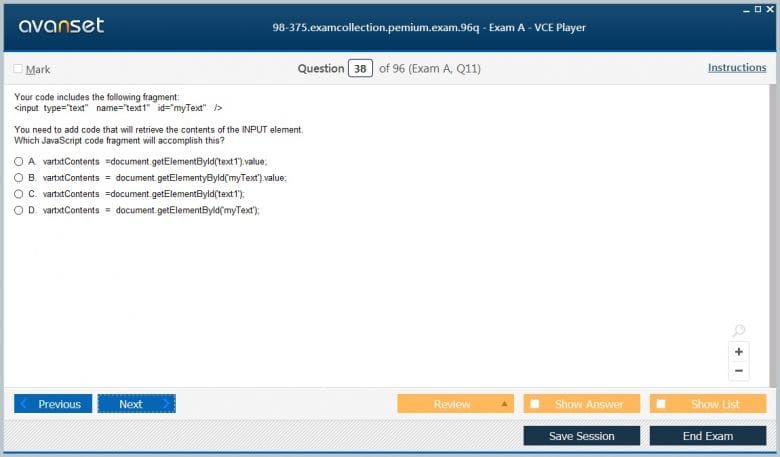Zoom in with the plus button
The height and width of the screenshot is (457, 780).
click(739, 352)
